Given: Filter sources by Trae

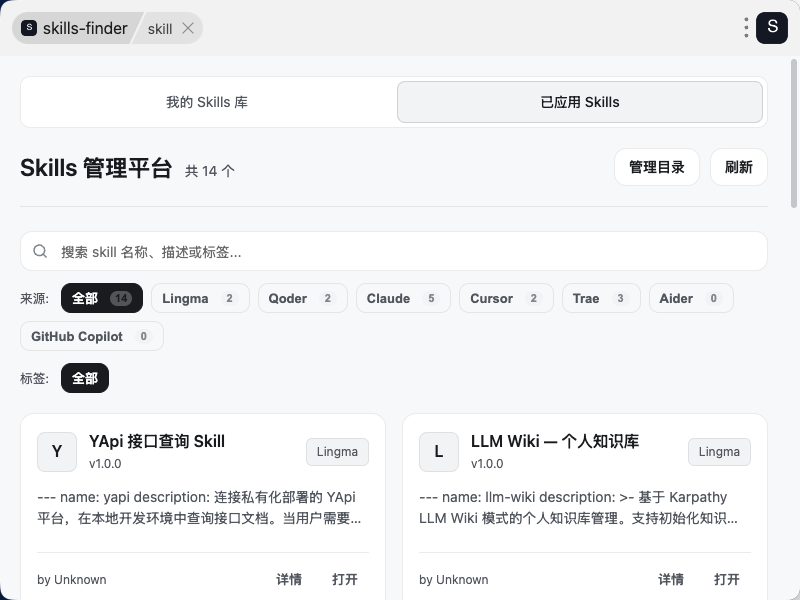Looking at the screenshot, I should pos(601,298).
